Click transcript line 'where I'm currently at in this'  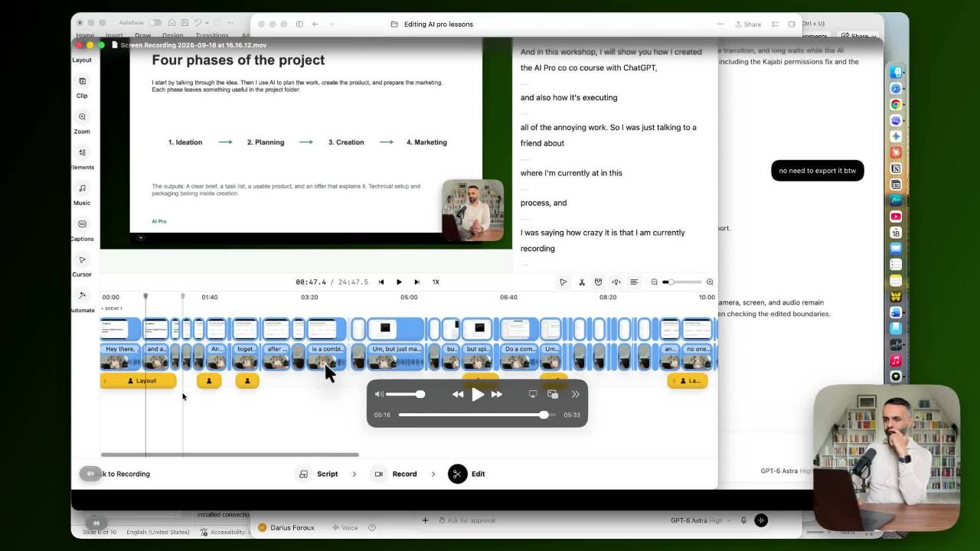571,173
